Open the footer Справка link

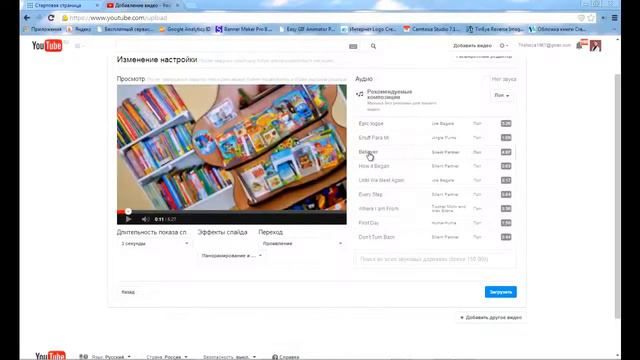pyautogui.click(x=285, y=357)
